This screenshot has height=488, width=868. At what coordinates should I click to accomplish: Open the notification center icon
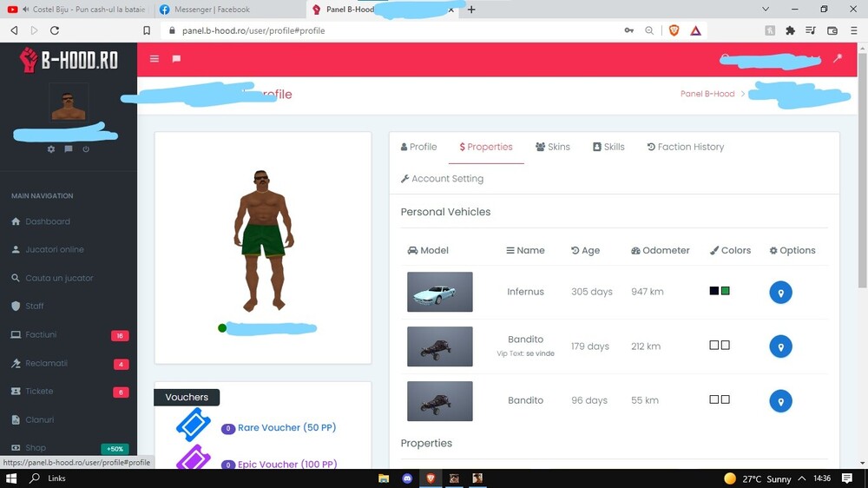(847, 478)
